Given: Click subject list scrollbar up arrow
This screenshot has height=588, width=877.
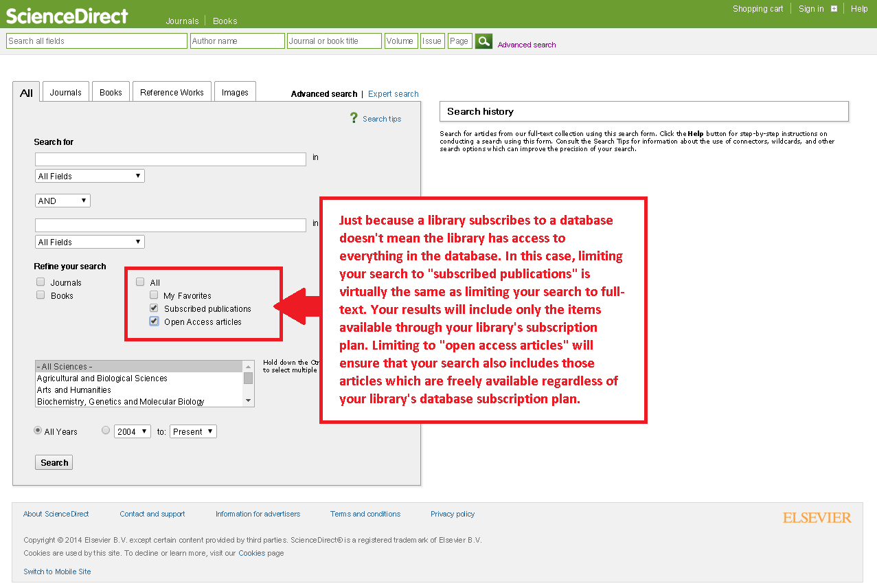Looking at the screenshot, I should point(249,366).
